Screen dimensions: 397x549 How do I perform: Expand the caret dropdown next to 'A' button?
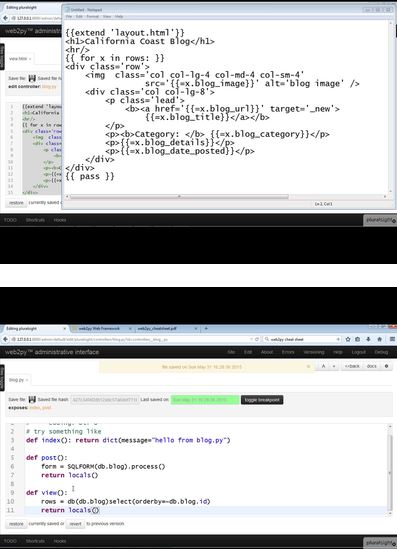pos(334,366)
